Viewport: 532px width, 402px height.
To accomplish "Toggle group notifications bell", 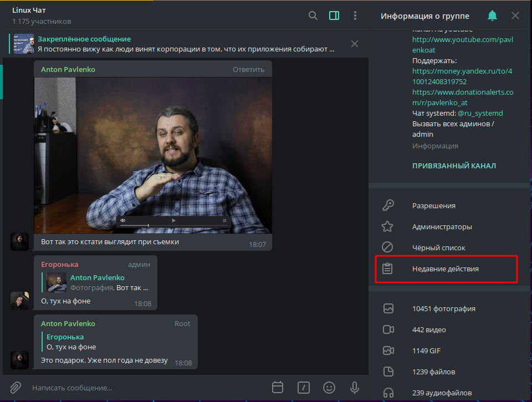I will [x=492, y=16].
